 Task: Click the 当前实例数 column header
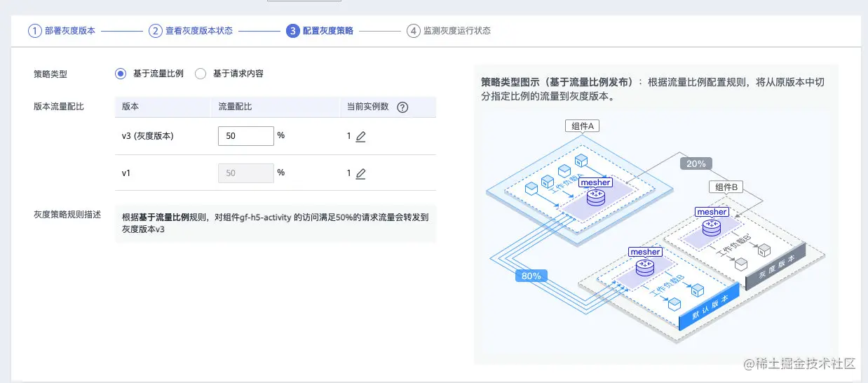pyautogui.click(x=368, y=107)
